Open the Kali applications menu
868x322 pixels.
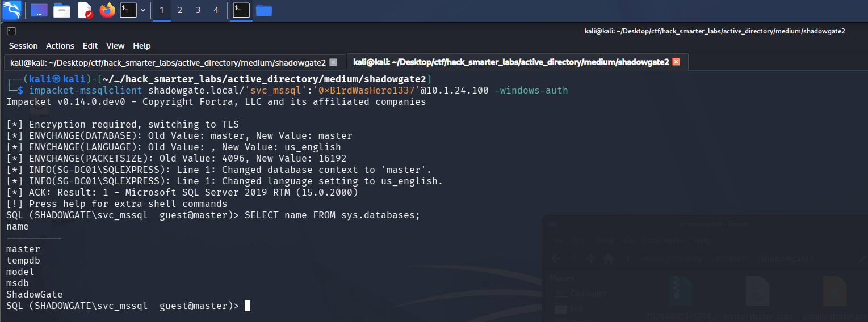coord(12,10)
